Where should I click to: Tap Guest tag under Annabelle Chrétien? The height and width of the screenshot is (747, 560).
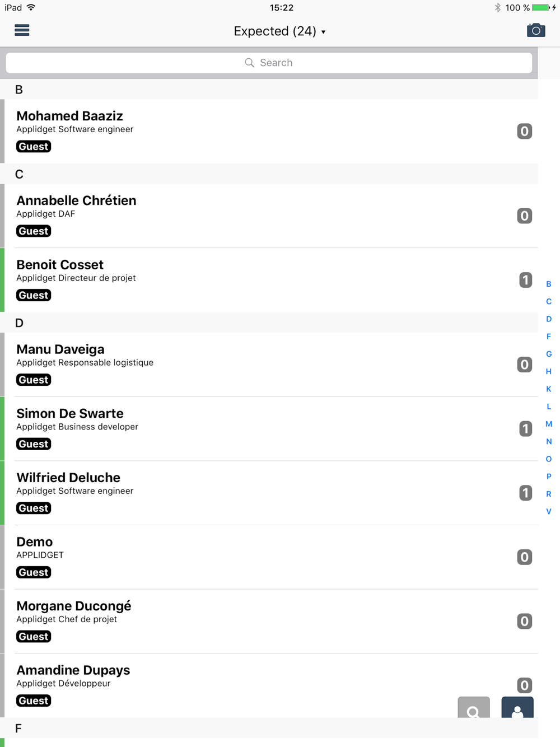pos(34,231)
